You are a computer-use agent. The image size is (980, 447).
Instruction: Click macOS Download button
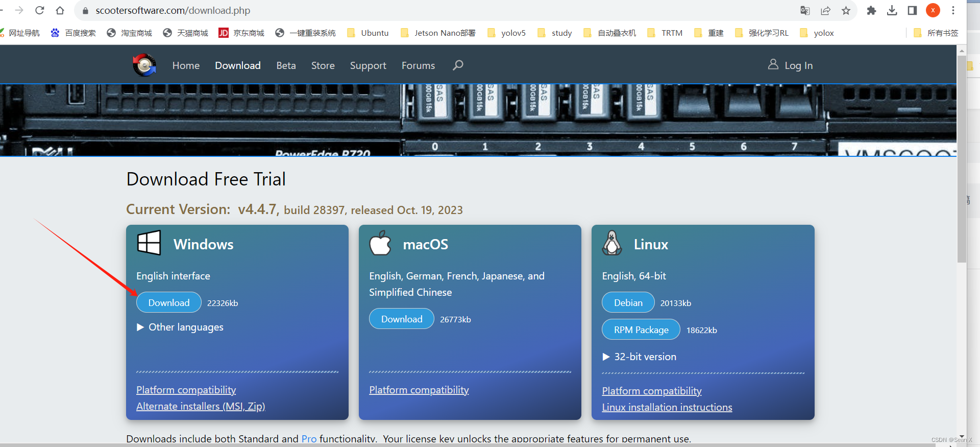[x=402, y=319]
